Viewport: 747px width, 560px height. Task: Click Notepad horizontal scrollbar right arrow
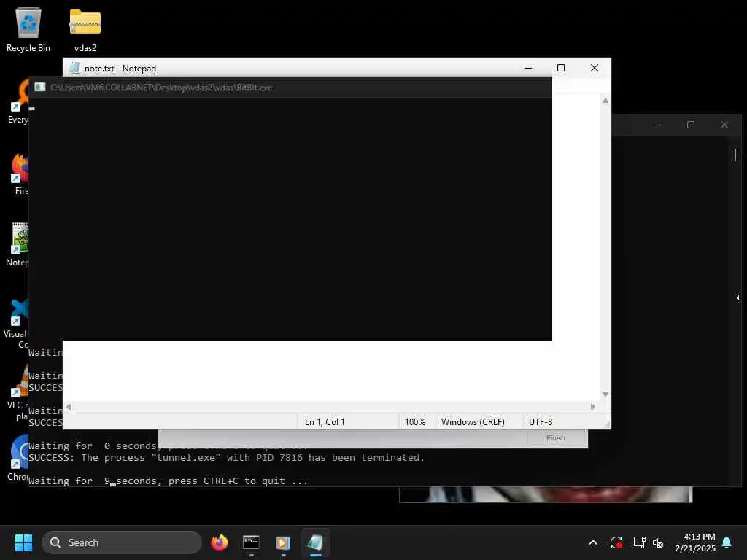tap(592, 407)
